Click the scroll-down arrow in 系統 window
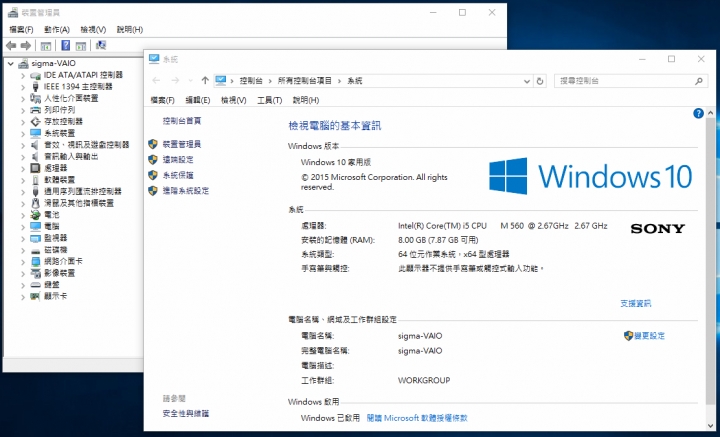Viewport: 720px width, 437px height. pyautogui.click(x=710, y=426)
